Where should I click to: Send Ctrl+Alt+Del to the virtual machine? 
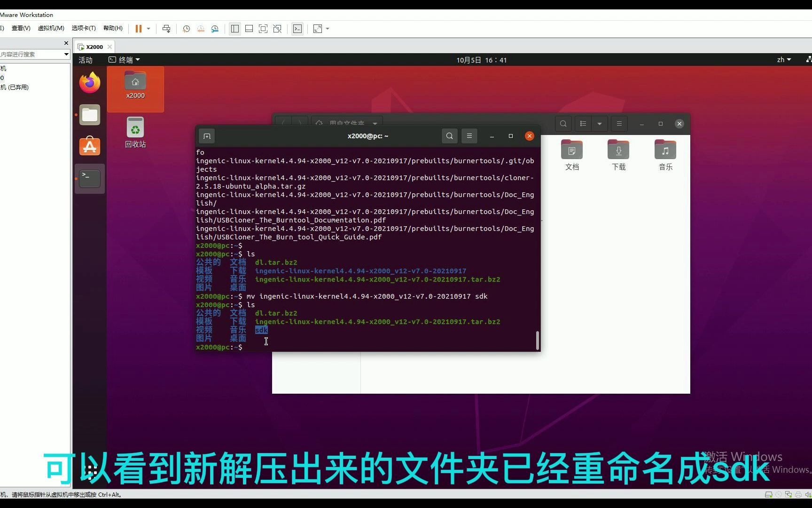(166, 29)
